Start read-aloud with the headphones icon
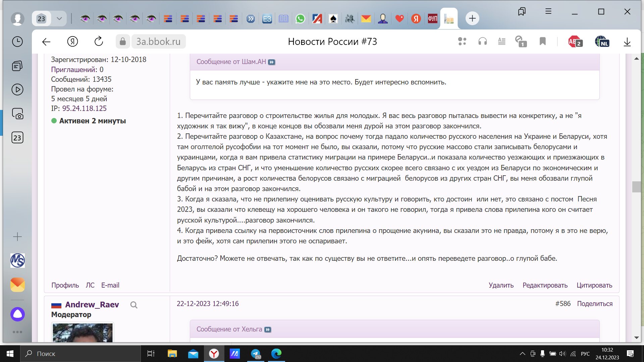The width and height of the screenshot is (644, 362). click(x=483, y=42)
